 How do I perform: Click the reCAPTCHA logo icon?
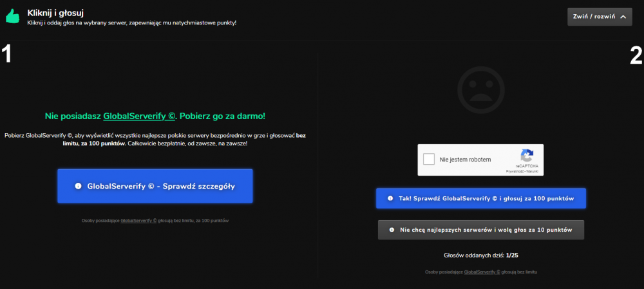pos(527,156)
